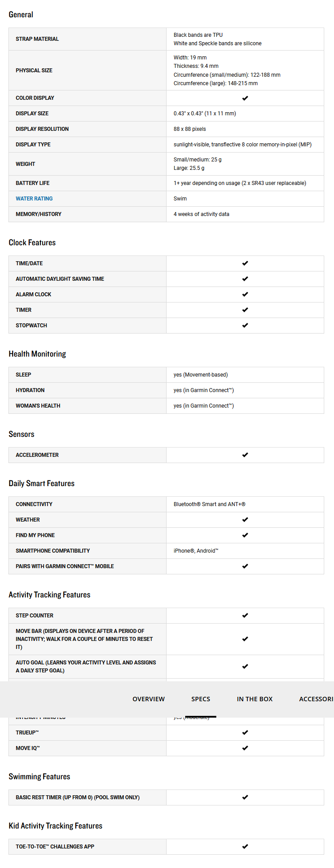Click the Battery Life row label
This screenshot has width=334, height=868.
point(32,183)
